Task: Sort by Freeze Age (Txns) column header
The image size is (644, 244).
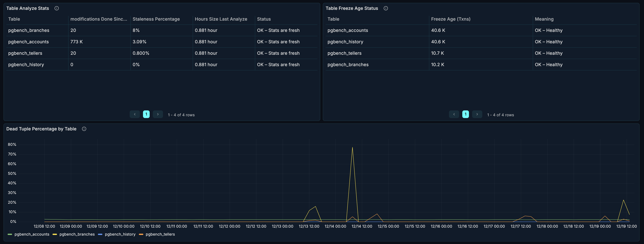Action: click(451, 19)
